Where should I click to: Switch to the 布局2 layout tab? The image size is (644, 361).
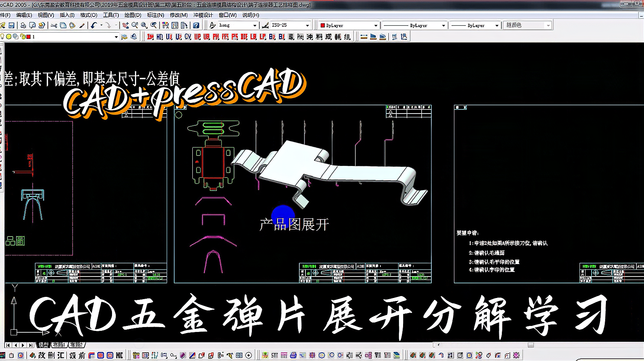coord(76,345)
